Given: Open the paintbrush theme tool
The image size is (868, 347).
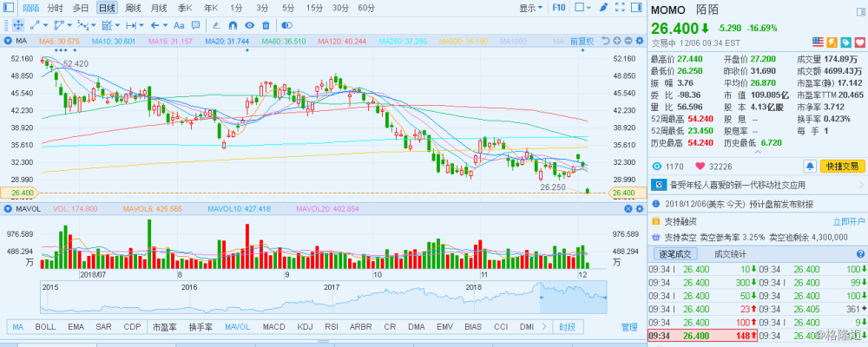Looking at the screenshot, I should click(x=603, y=8).
